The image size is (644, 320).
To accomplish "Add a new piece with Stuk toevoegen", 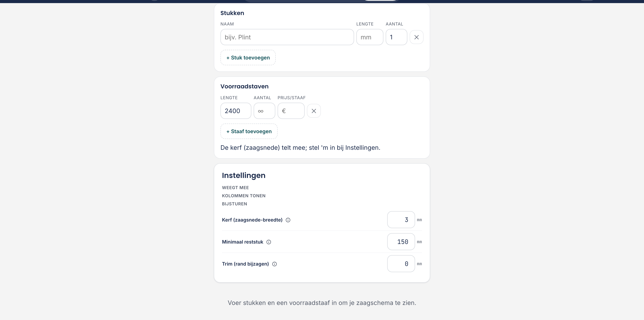I will tap(248, 58).
